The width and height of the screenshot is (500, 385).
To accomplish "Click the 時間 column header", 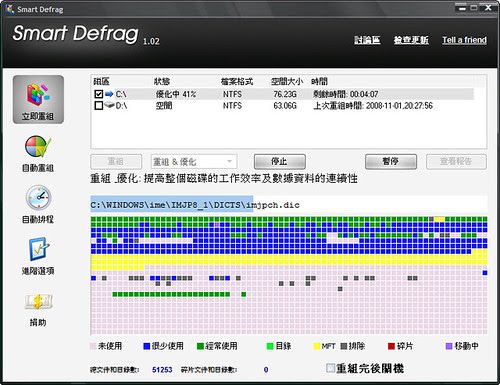I will coord(320,81).
